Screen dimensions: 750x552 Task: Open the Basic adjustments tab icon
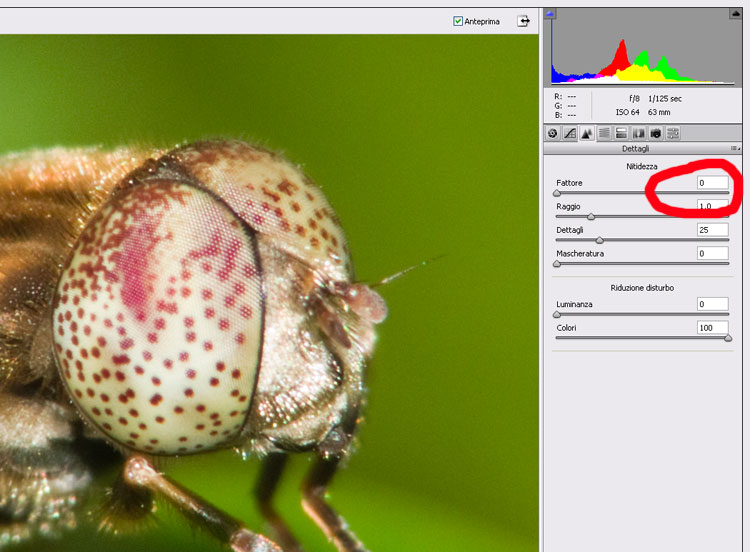552,133
